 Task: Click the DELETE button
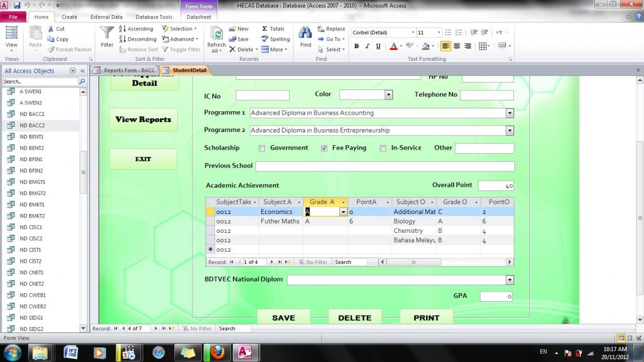point(355,318)
